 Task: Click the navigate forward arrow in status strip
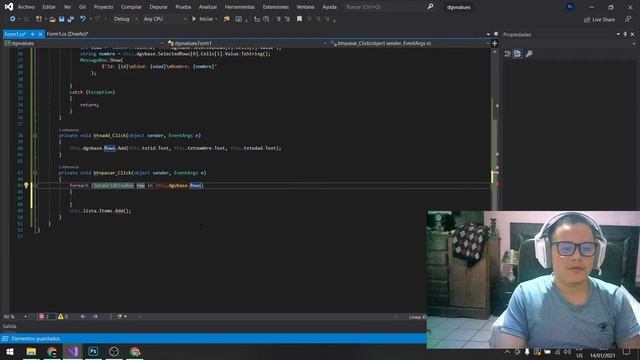click(95, 317)
